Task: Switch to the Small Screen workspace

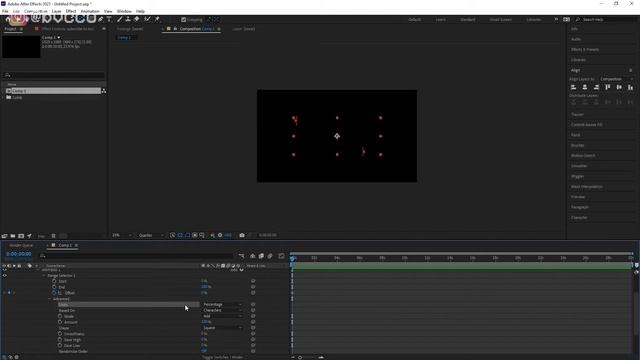Action: click(x=500, y=20)
